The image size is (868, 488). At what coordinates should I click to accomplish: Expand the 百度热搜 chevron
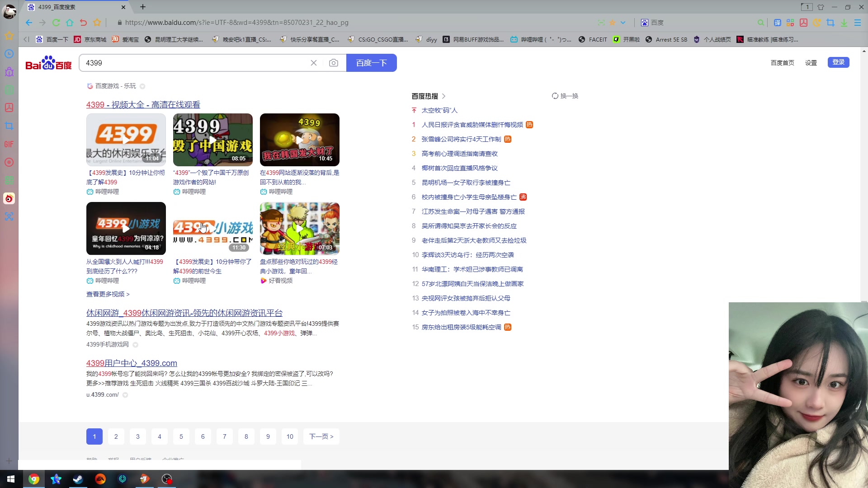click(444, 96)
